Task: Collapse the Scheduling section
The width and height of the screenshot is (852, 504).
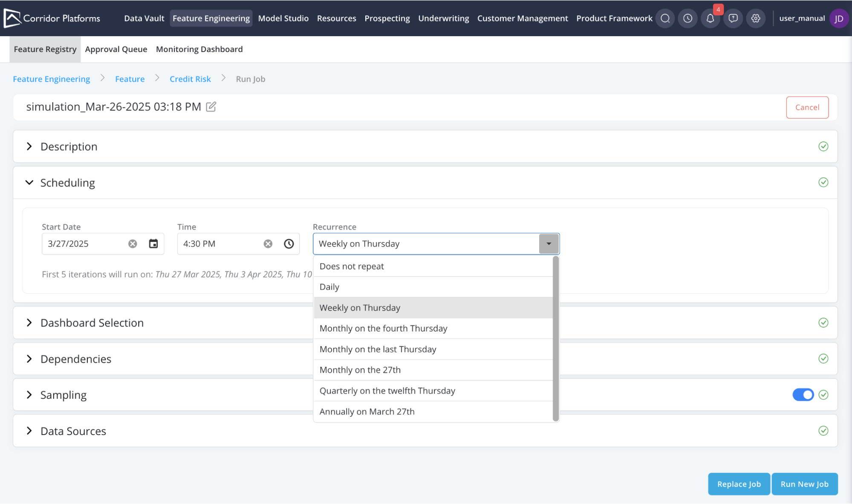Action: coord(29,182)
